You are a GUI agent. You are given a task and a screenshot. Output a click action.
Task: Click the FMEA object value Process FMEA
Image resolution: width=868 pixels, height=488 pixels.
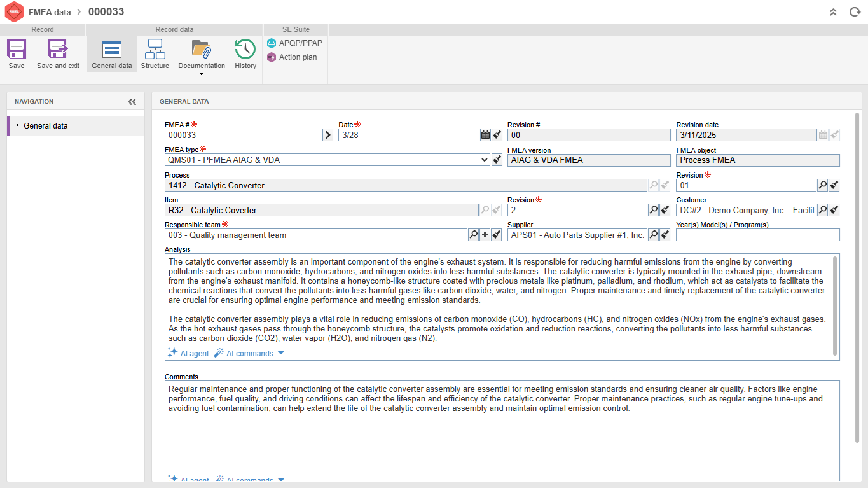point(758,160)
